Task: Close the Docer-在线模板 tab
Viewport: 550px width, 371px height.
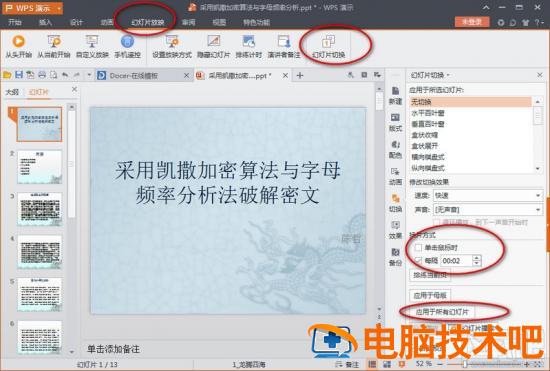Action: (x=186, y=75)
